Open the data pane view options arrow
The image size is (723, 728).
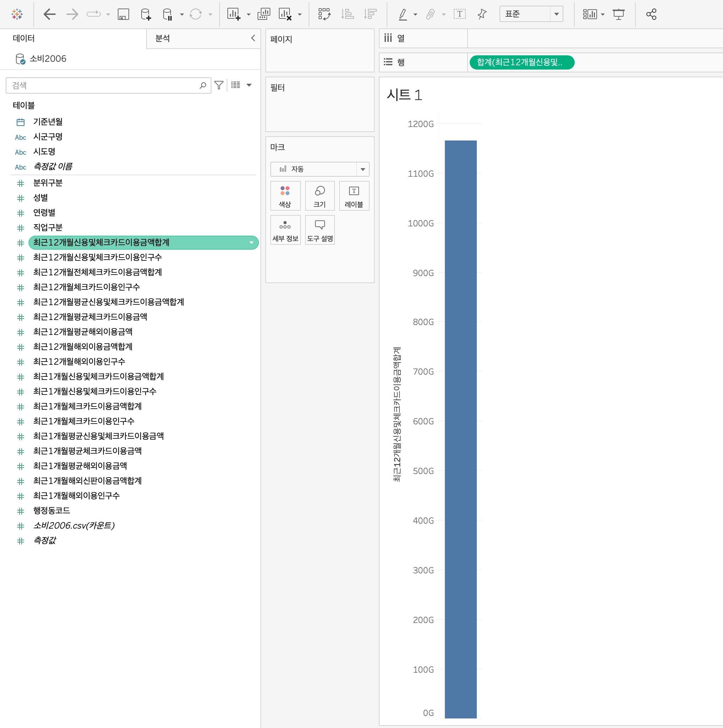click(249, 85)
